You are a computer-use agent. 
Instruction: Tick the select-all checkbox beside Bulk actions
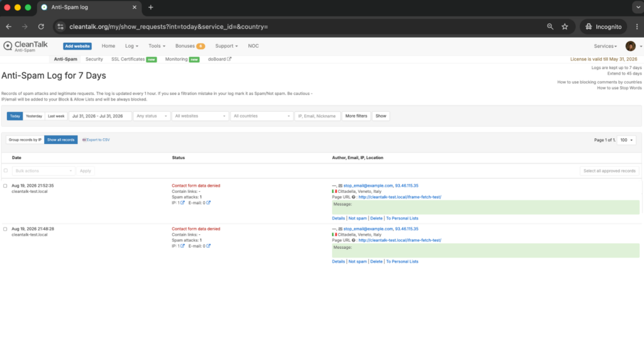tap(6, 171)
